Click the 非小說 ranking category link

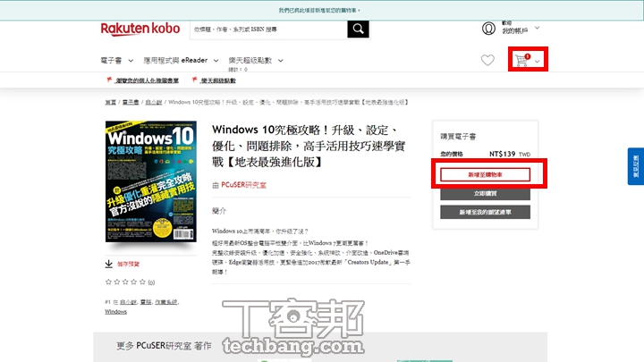coord(128,302)
